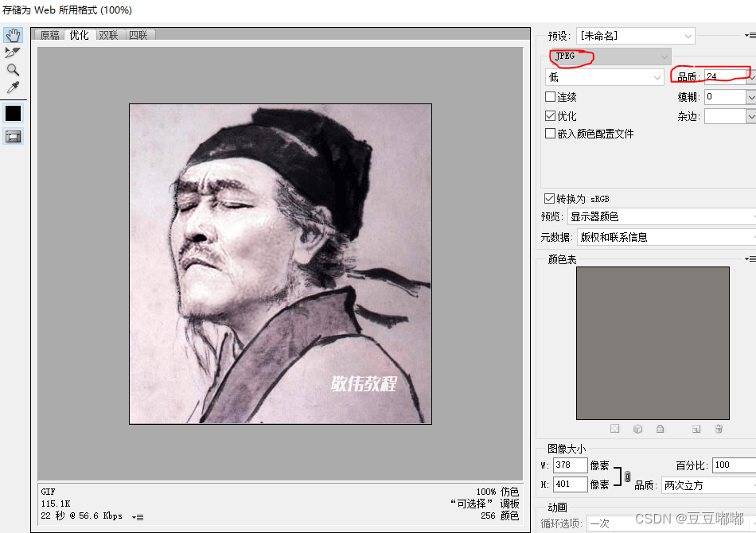Click the gray color table area

point(653,343)
